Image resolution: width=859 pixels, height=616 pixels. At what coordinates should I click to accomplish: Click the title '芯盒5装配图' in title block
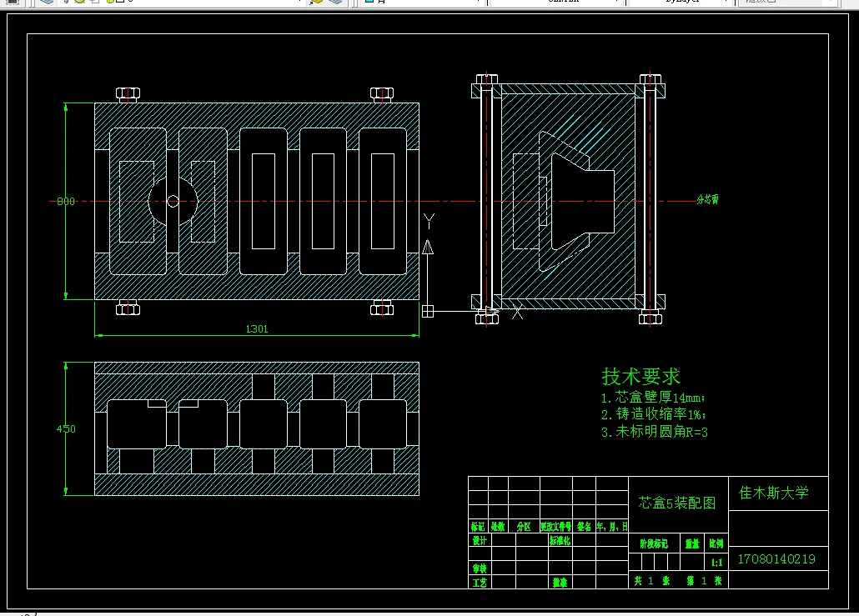pos(677,503)
